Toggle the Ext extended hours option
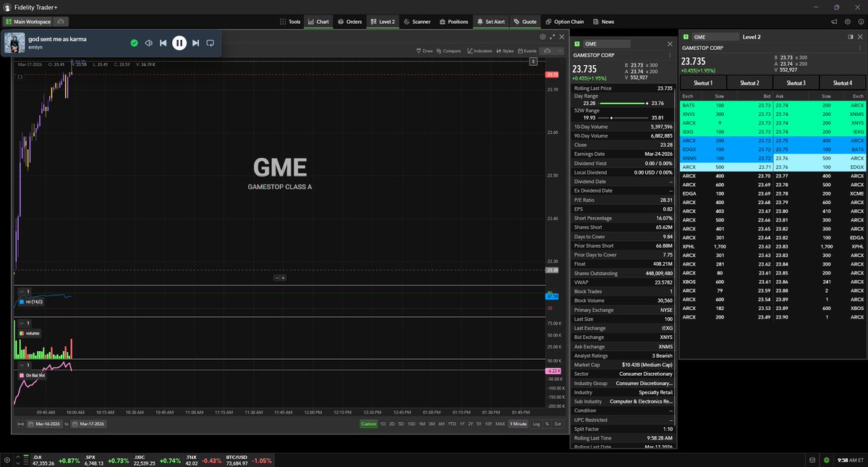This screenshot has width=868, height=467. [558, 424]
